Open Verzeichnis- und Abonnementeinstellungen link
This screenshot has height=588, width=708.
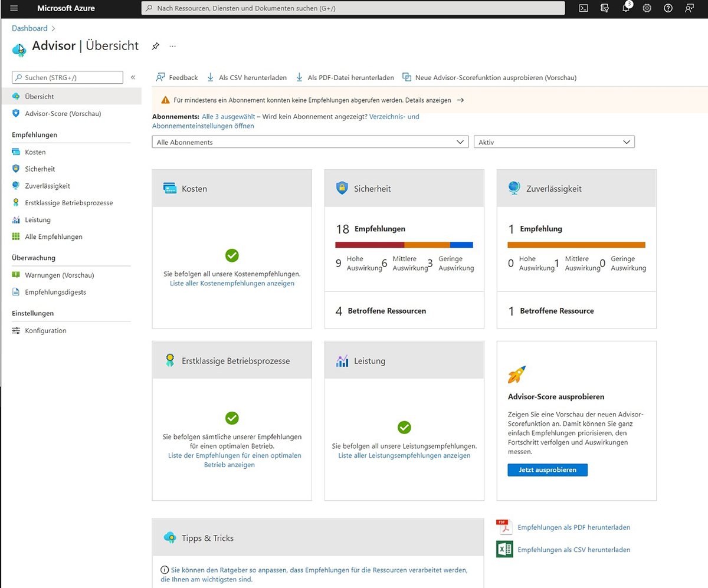tap(286, 121)
